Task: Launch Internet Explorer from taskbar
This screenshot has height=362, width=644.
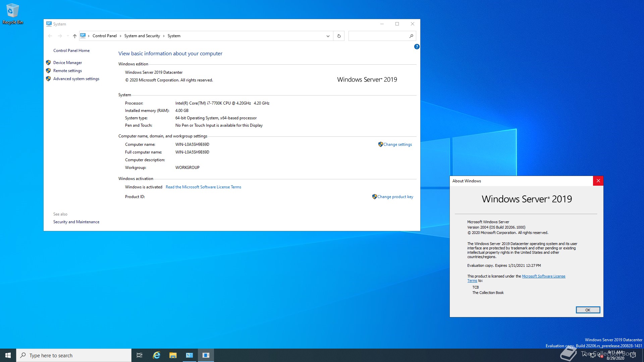Action: tap(156, 355)
